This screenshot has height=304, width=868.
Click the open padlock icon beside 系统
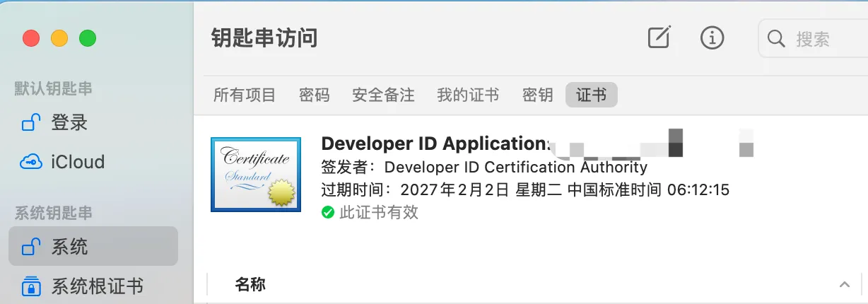(30, 247)
